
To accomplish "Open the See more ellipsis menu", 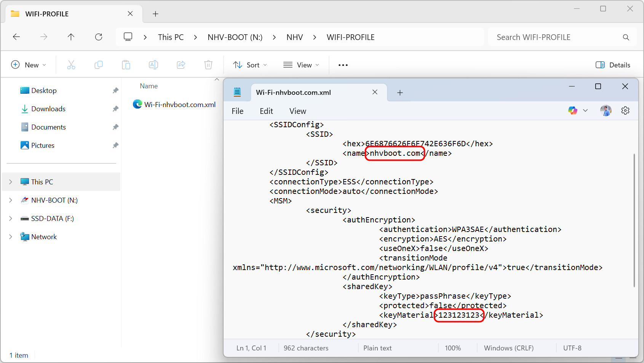I will tap(343, 65).
